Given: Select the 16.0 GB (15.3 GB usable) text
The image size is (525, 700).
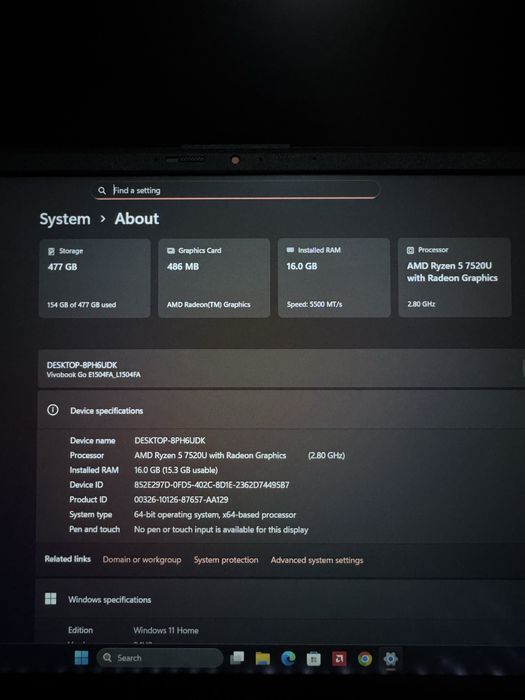Looking at the screenshot, I should (x=176, y=470).
